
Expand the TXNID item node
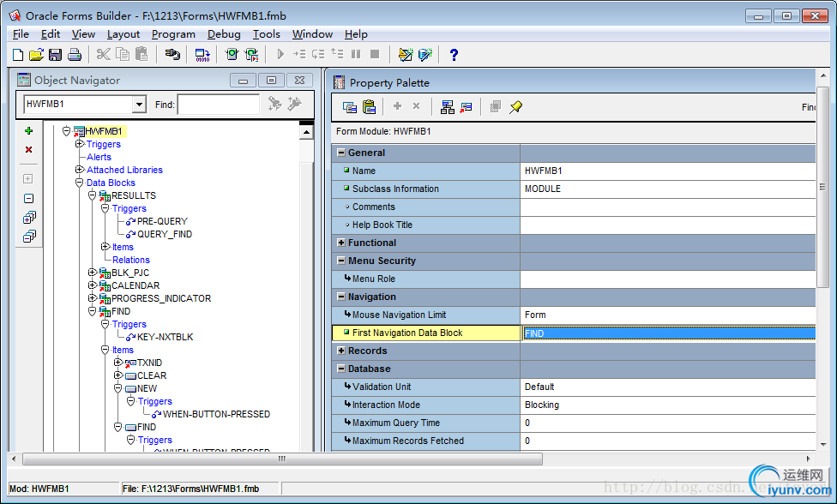tap(118, 363)
